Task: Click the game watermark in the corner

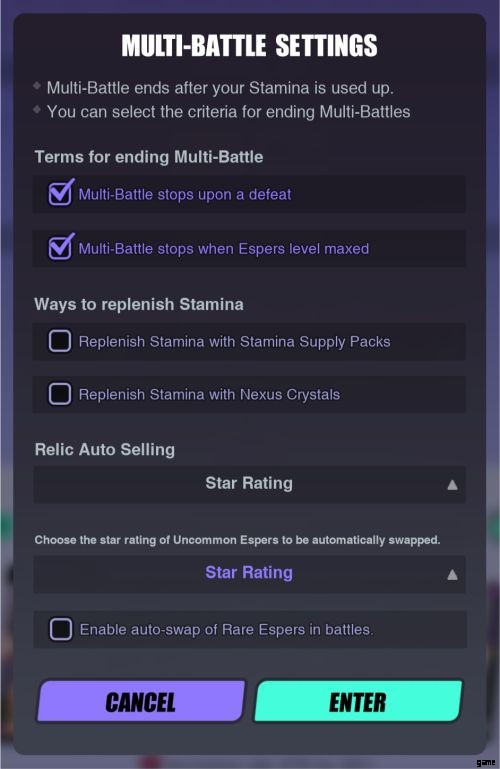Action: [485, 762]
